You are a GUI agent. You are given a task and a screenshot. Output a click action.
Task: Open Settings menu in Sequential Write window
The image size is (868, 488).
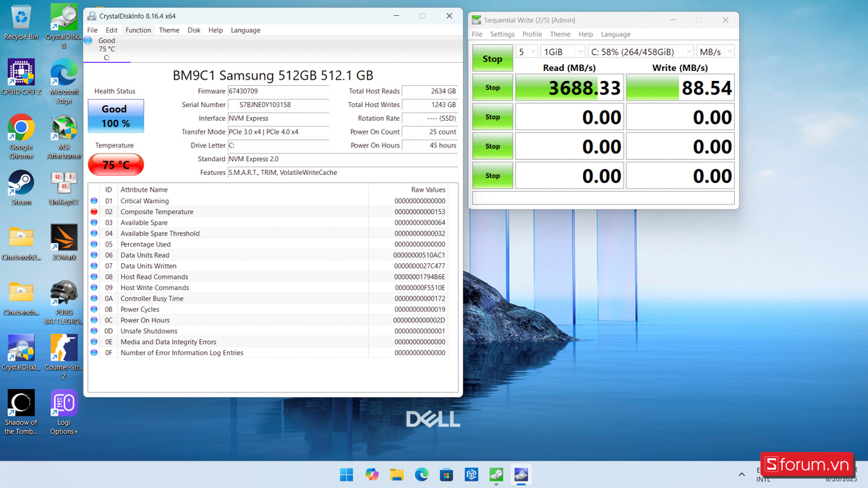click(502, 34)
